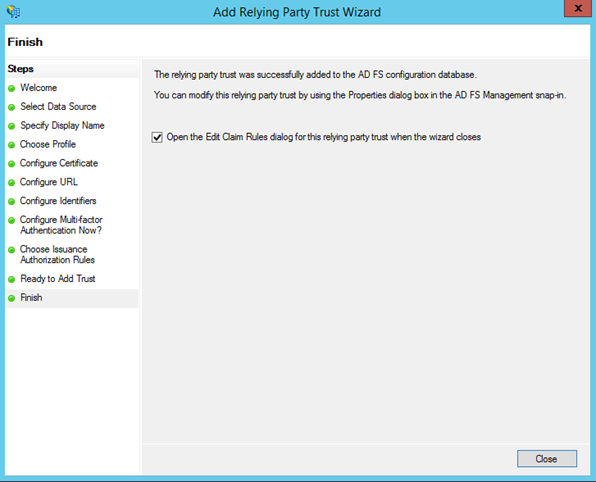Click the green bullet beside Welcome
This screenshot has width=596, height=482.
11,88
